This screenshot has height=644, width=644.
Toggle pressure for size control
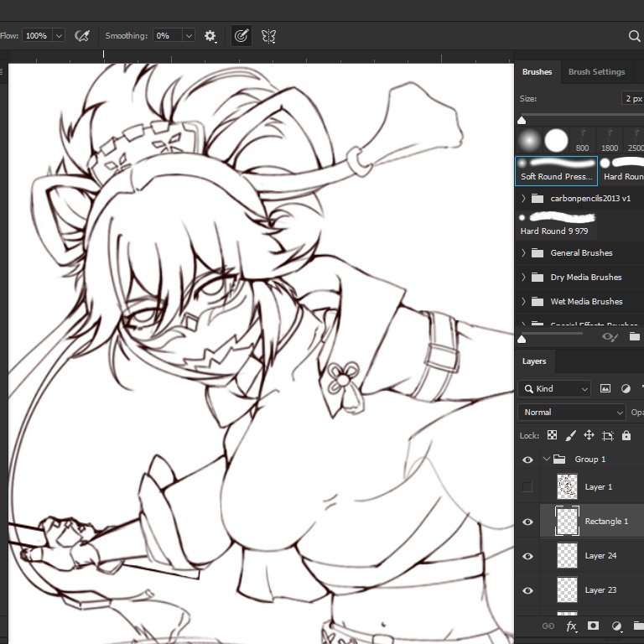pyautogui.click(x=241, y=36)
